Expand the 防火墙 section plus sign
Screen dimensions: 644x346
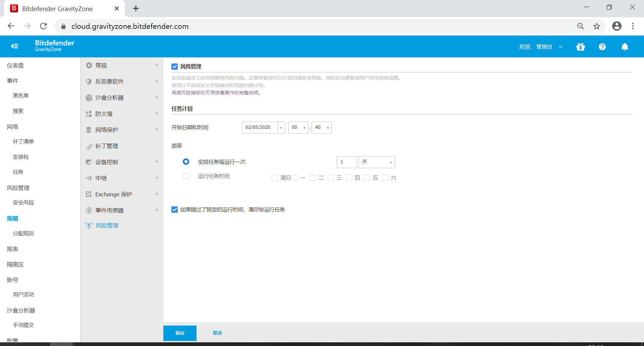point(157,113)
